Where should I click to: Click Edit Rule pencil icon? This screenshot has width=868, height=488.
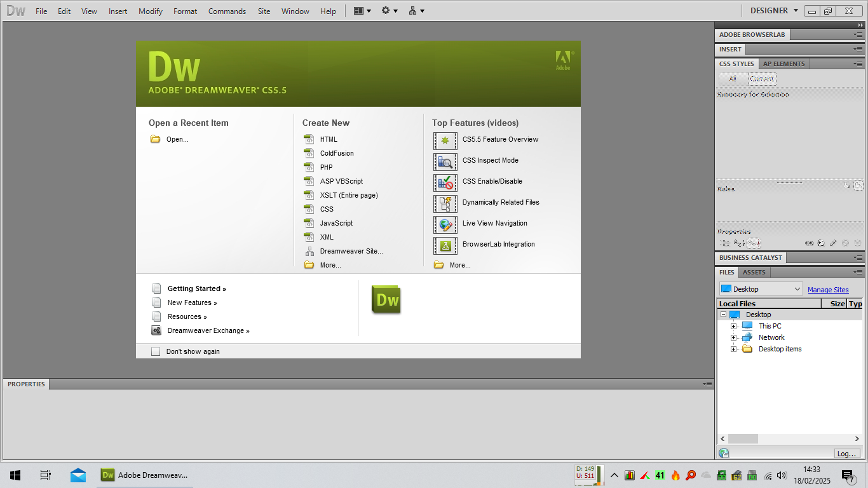click(833, 243)
